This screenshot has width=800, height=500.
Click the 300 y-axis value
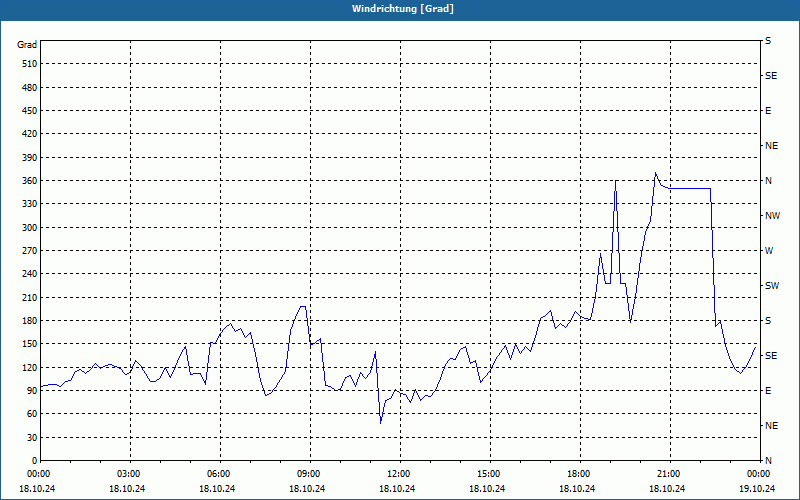point(30,228)
